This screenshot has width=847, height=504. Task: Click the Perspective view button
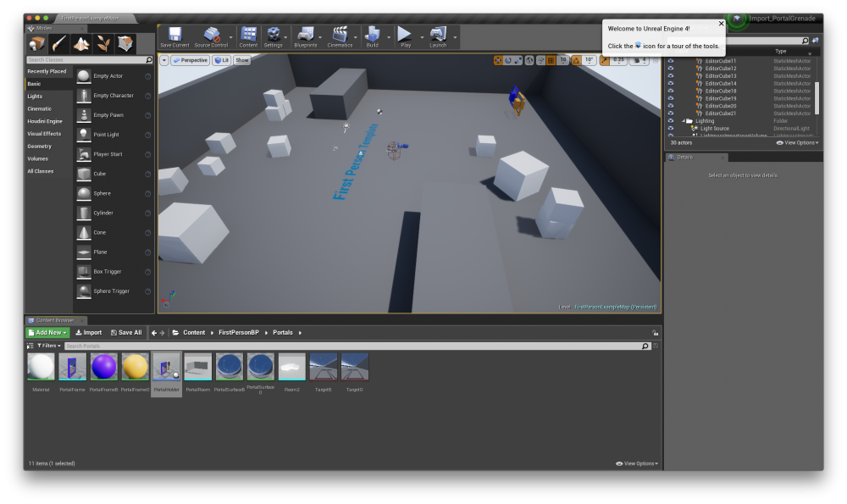[x=190, y=60]
